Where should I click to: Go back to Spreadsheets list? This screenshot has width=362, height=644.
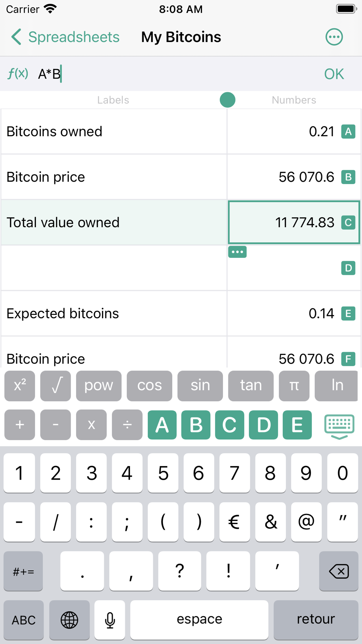click(65, 37)
